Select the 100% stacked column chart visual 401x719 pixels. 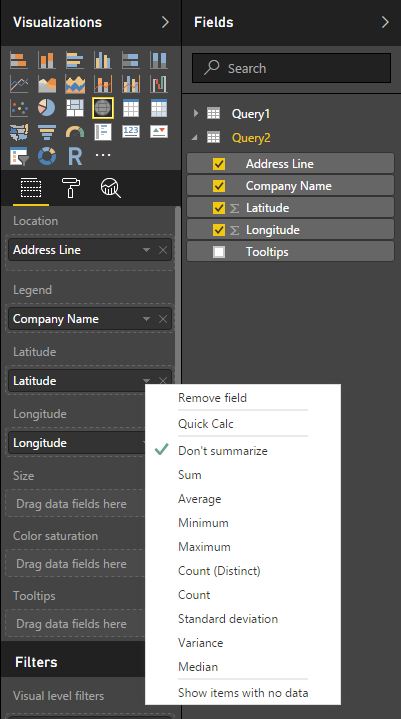tap(159, 60)
